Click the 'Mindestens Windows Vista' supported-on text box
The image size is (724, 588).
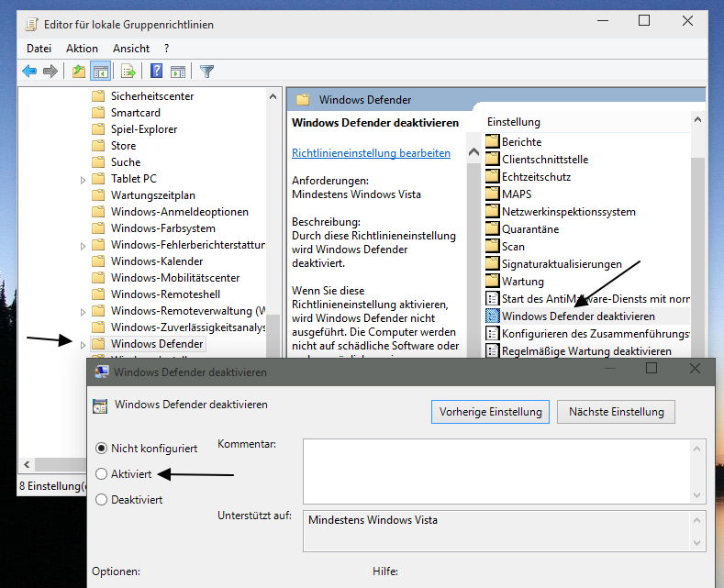tap(505, 531)
